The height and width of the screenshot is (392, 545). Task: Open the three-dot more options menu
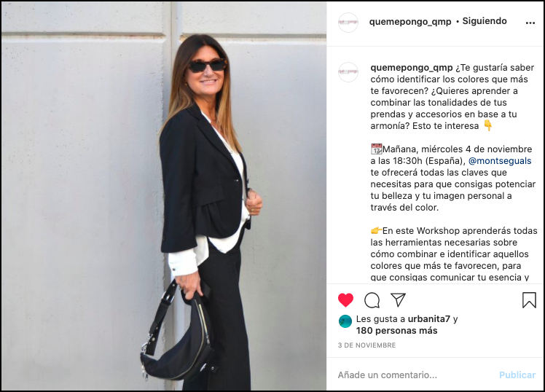point(530,23)
